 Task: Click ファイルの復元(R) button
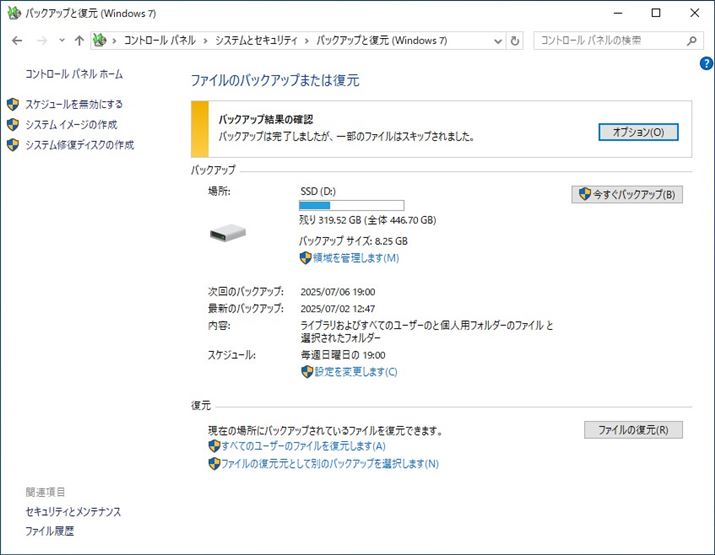(x=633, y=430)
